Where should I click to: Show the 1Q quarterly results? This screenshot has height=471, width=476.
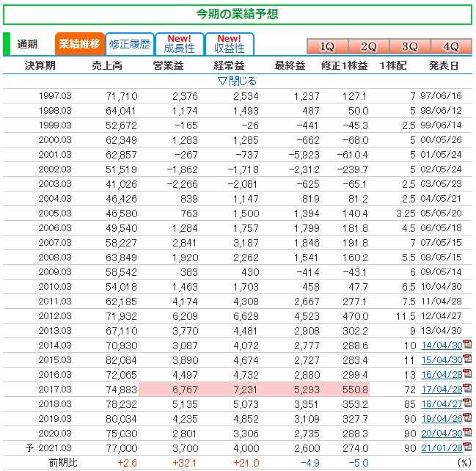click(x=326, y=46)
